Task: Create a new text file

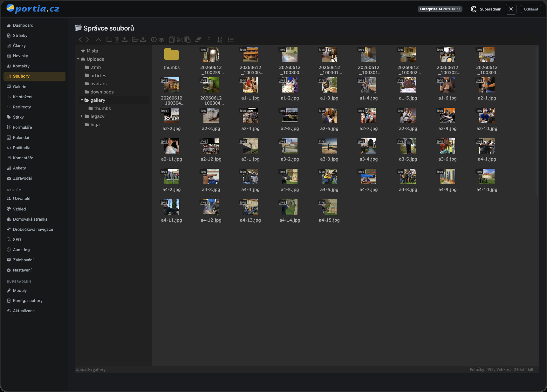Action: tap(117, 40)
